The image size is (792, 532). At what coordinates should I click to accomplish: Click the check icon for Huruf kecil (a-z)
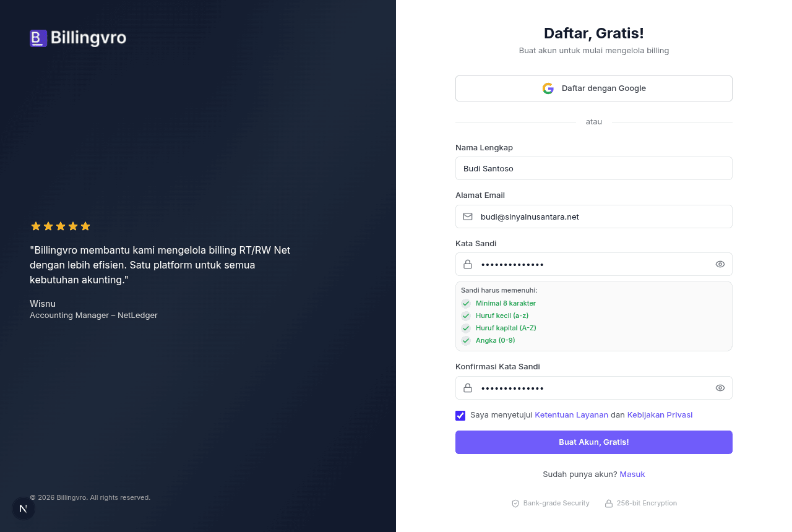466,316
